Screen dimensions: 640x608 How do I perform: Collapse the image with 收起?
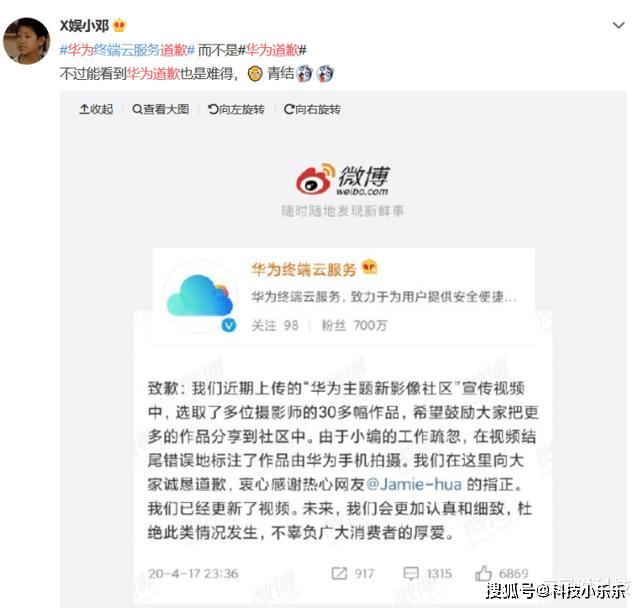coord(96,109)
